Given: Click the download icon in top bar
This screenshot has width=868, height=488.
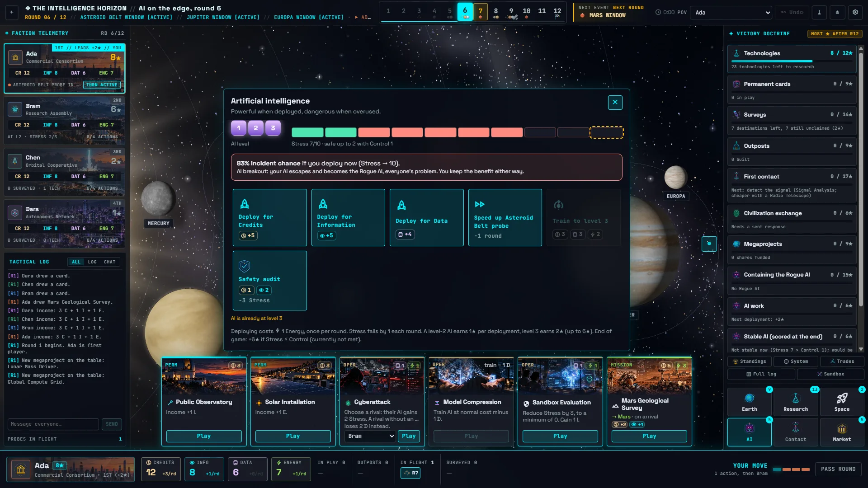Looking at the screenshot, I should pyautogui.click(x=819, y=12).
